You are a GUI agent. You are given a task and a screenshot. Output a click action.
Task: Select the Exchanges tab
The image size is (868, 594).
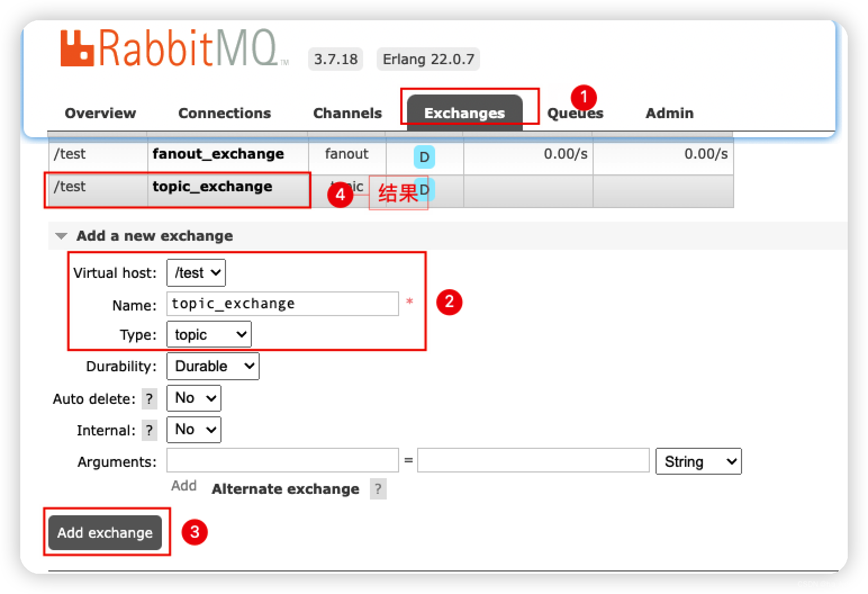[x=465, y=112]
